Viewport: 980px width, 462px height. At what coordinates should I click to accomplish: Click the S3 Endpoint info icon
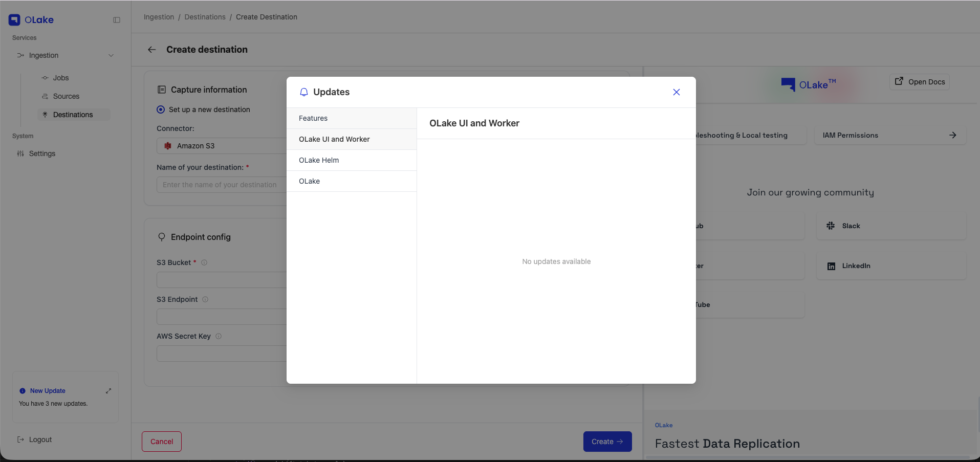205,299
